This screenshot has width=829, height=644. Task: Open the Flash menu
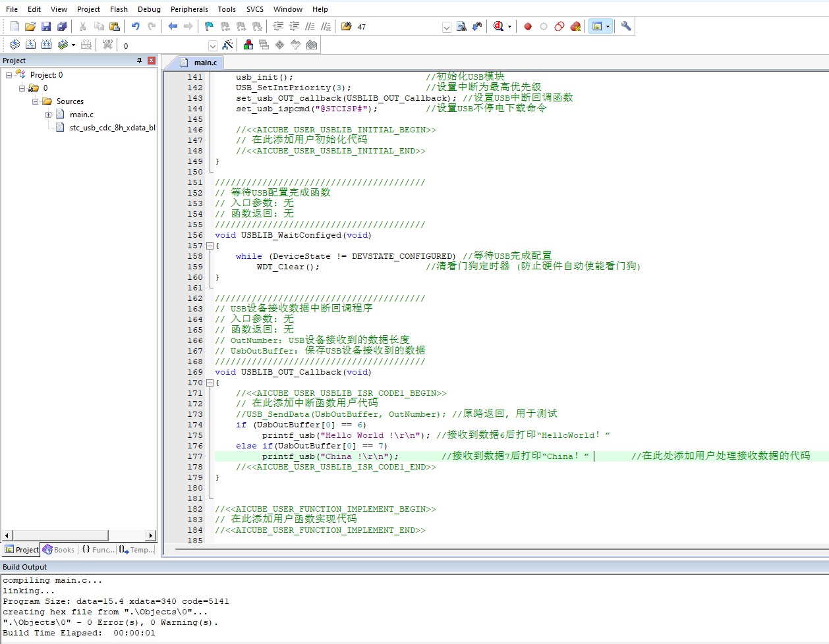click(119, 9)
